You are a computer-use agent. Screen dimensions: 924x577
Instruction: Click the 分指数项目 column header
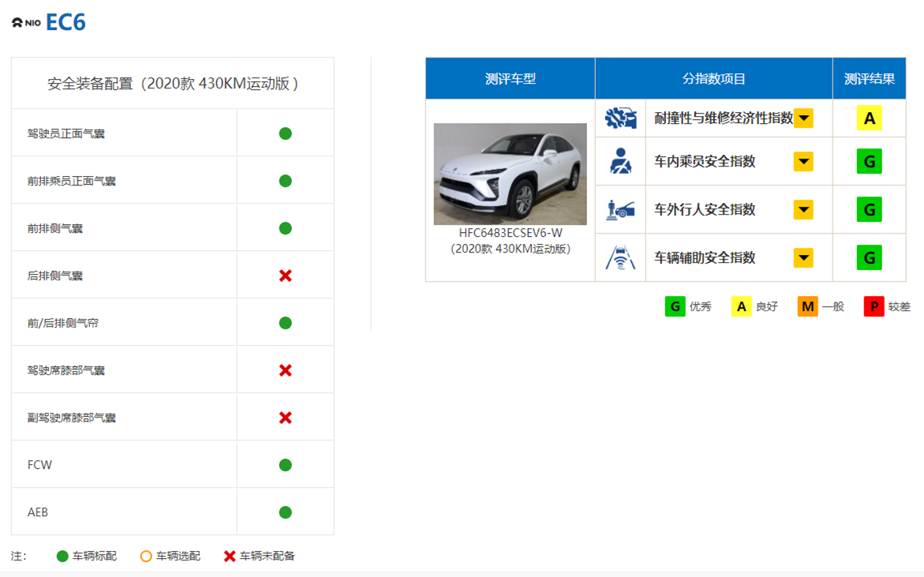[713, 78]
